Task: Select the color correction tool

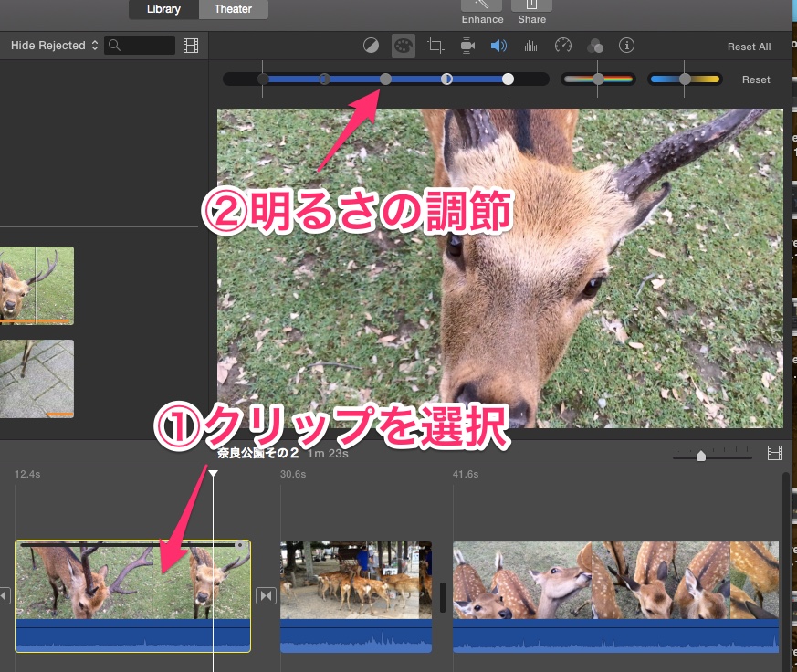Action: [404, 45]
